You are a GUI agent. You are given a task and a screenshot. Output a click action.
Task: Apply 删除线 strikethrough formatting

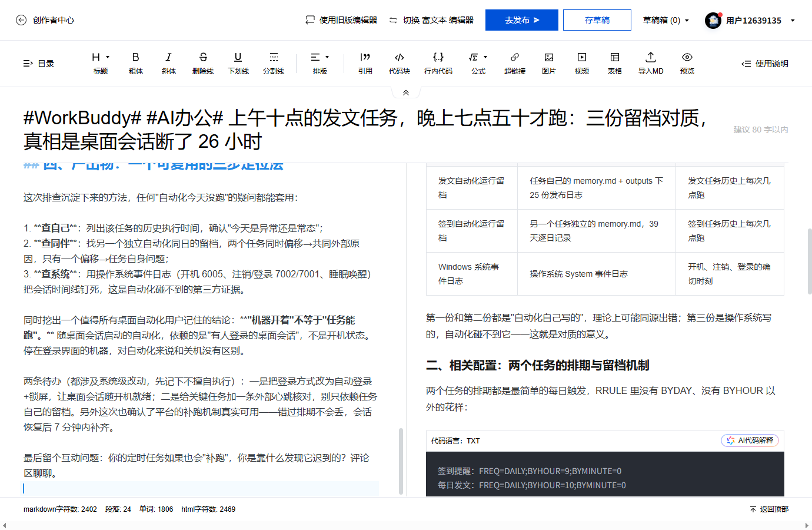pos(203,63)
